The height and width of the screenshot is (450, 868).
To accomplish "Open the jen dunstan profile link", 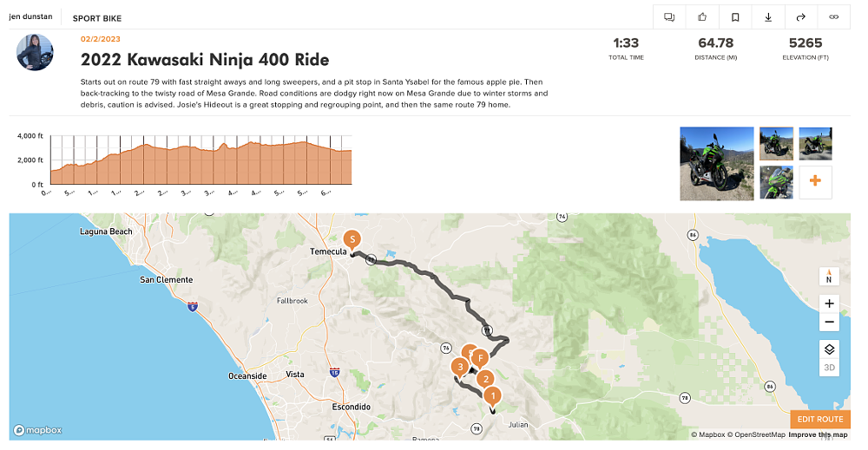I will coord(30,17).
